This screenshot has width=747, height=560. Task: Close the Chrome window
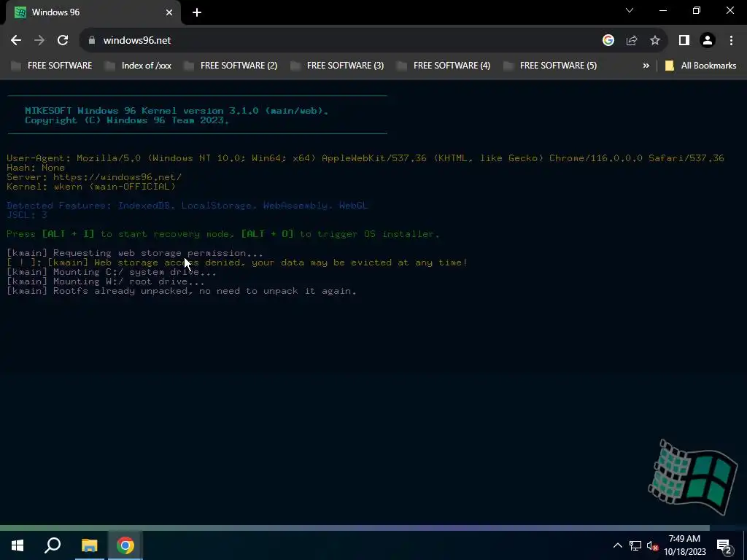coord(729,10)
